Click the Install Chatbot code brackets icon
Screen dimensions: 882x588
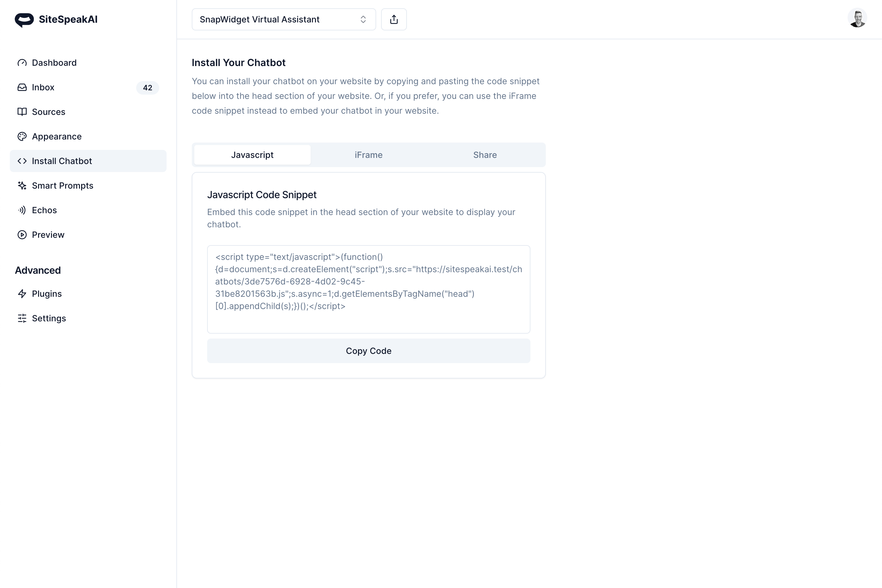tap(22, 161)
